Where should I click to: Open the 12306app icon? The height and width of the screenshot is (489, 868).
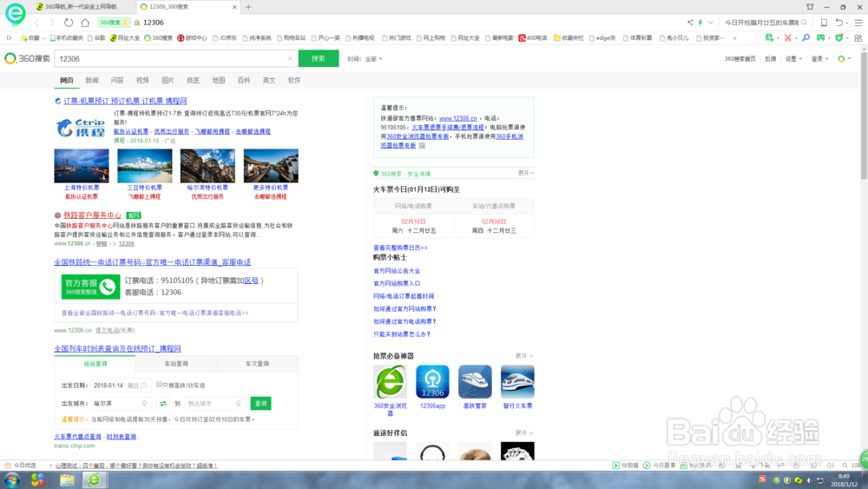(x=432, y=381)
